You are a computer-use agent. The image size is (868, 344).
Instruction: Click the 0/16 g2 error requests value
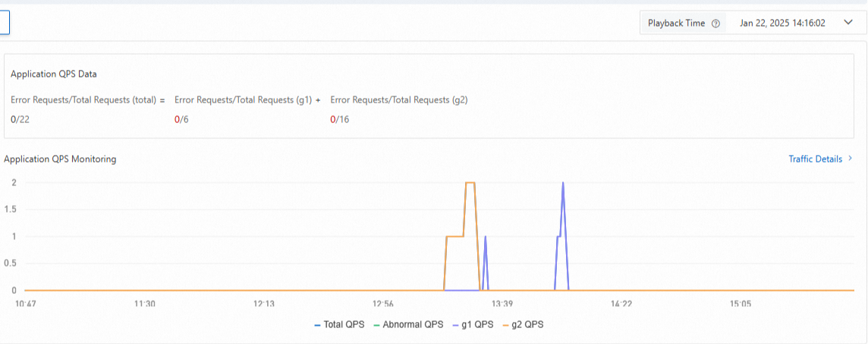coord(340,119)
